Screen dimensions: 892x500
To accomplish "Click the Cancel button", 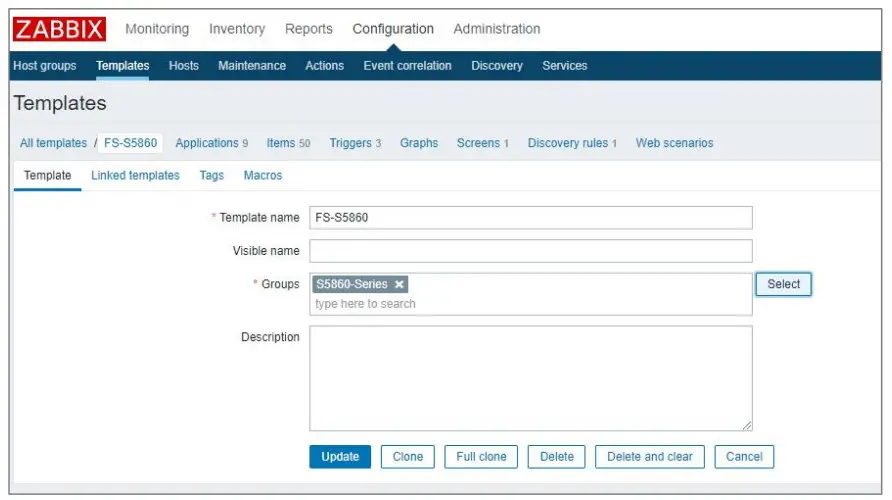I will coord(744,457).
